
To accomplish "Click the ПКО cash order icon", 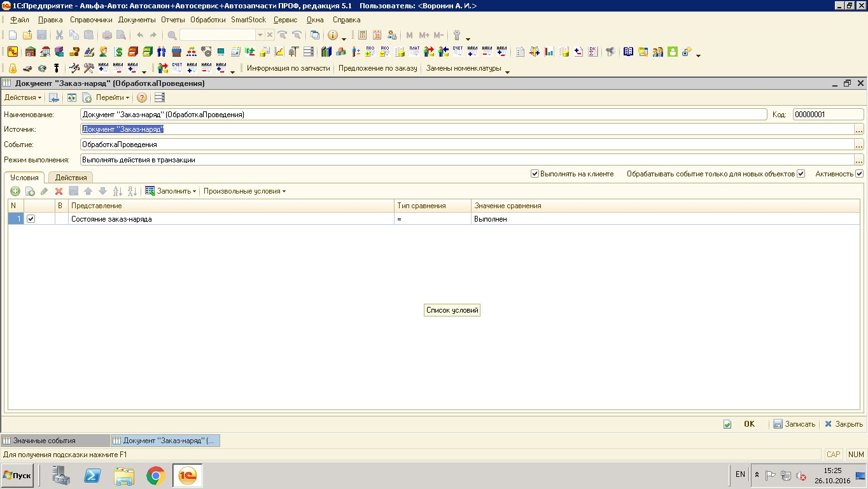I will (x=370, y=52).
